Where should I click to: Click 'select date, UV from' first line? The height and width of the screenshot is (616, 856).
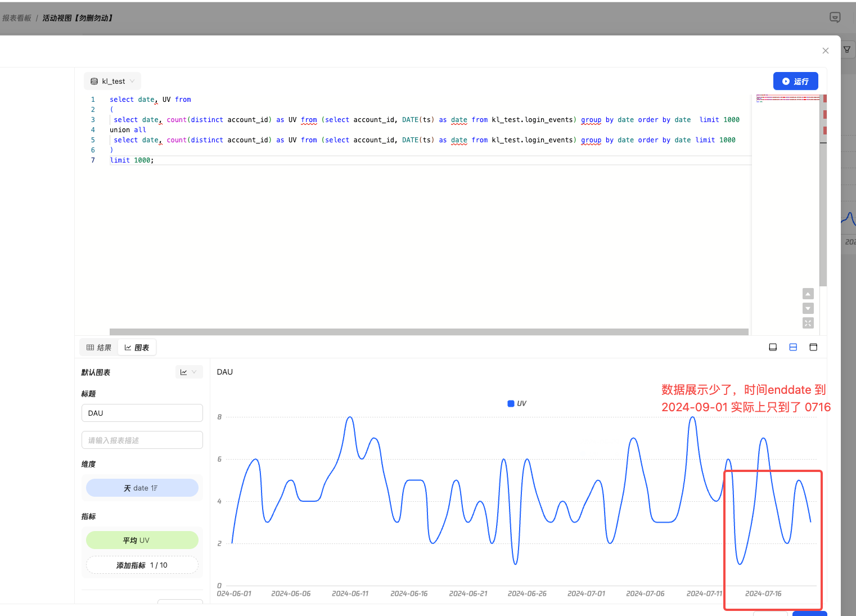pos(150,100)
